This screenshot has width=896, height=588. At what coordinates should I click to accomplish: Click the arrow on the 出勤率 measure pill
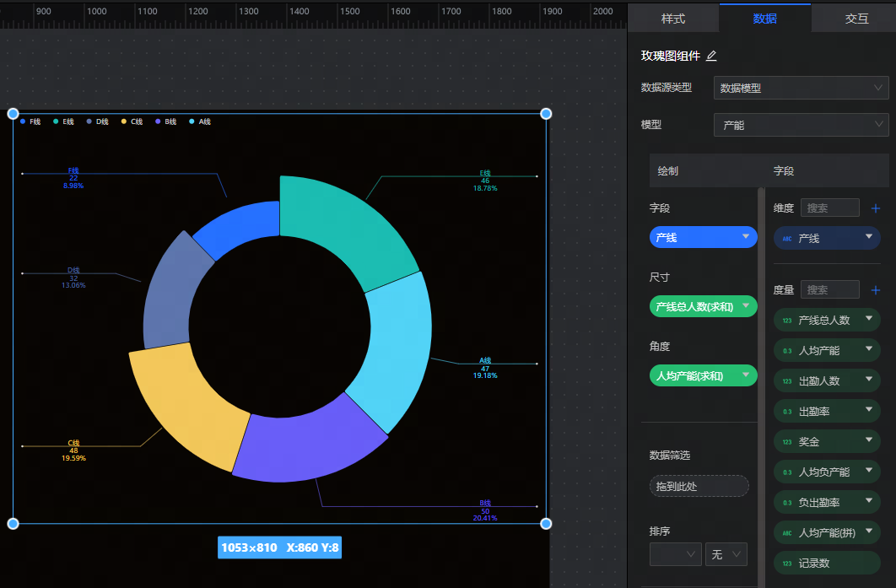(868, 411)
